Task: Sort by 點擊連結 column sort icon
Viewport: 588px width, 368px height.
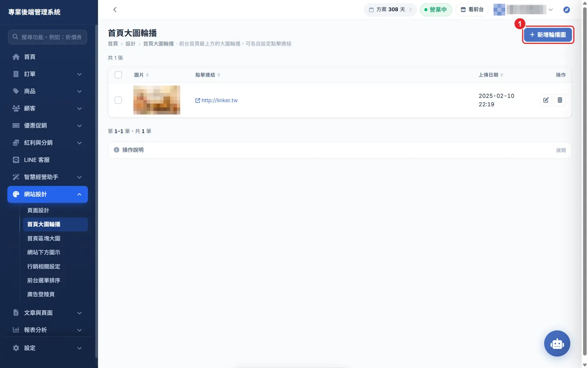Action: [219, 75]
